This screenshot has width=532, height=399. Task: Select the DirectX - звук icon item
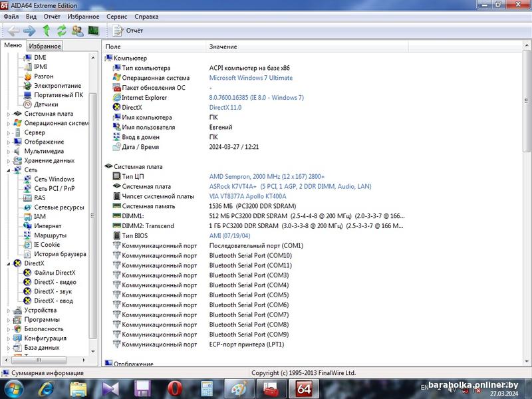[x=27, y=291]
